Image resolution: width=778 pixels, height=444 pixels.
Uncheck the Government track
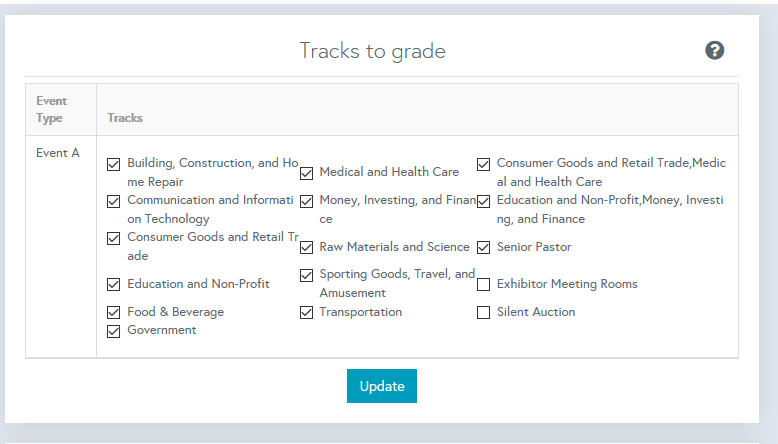[x=114, y=331]
